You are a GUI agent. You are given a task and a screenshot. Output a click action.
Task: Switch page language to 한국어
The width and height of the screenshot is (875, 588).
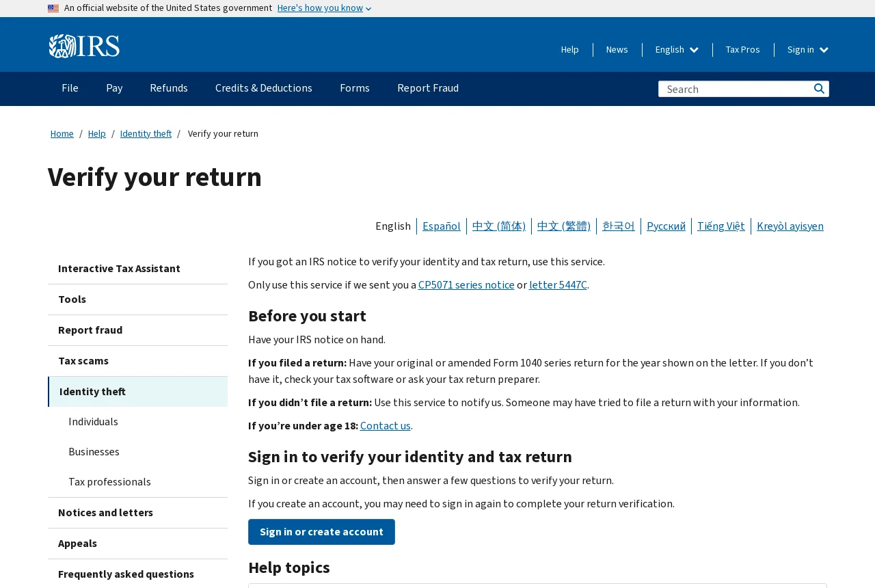click(619, 226)
